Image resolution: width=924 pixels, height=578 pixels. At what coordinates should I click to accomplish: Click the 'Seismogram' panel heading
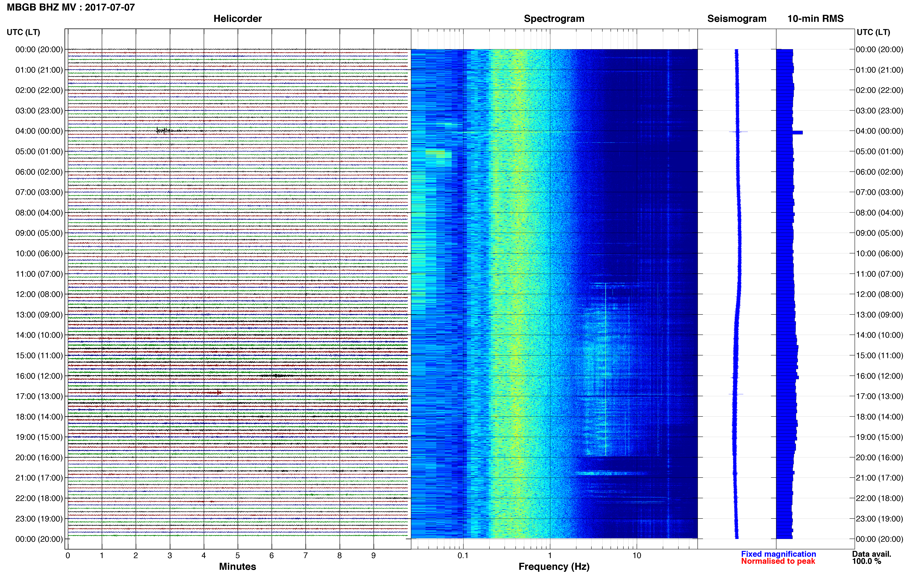(x=736, y=19)
